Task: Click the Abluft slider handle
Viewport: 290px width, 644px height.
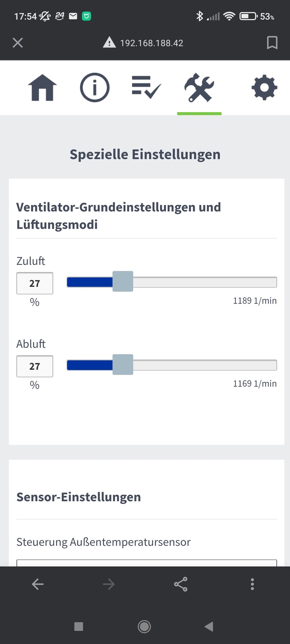Action: 123,365
